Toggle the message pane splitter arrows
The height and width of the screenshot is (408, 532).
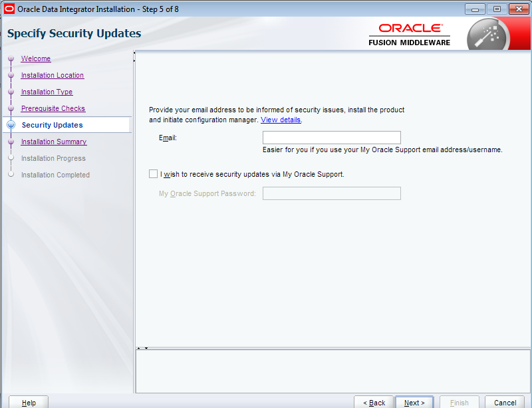142,348
